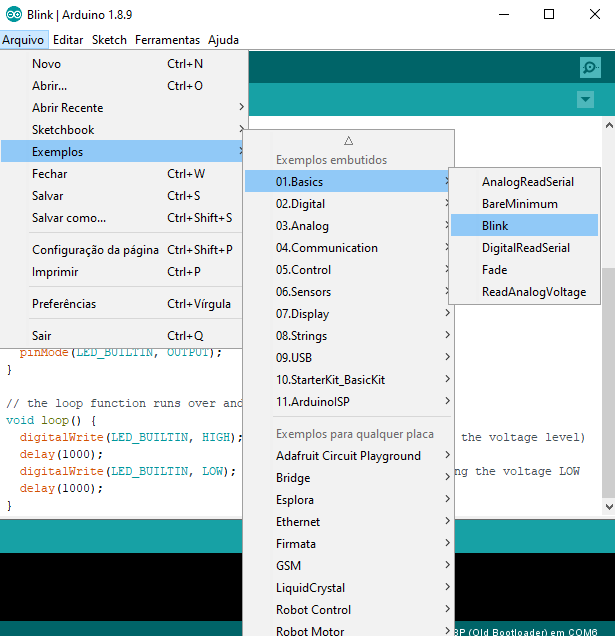Click the Arduino logo in title bar
Viewport: 615px width, 636px height.
click(14, 15)
